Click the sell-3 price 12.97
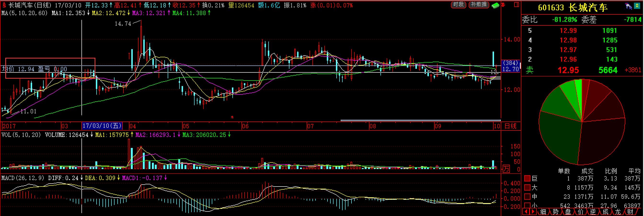The width and height of the screenshot is (644, 216). pyautogui.click(x=568, y=50)
